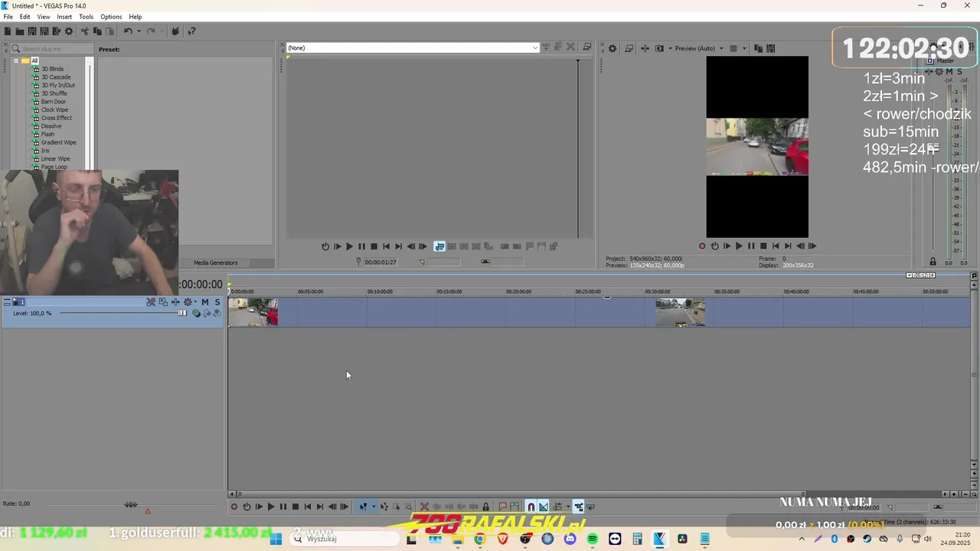
Task: Solo the video track with S
Action: coord(217,302)
